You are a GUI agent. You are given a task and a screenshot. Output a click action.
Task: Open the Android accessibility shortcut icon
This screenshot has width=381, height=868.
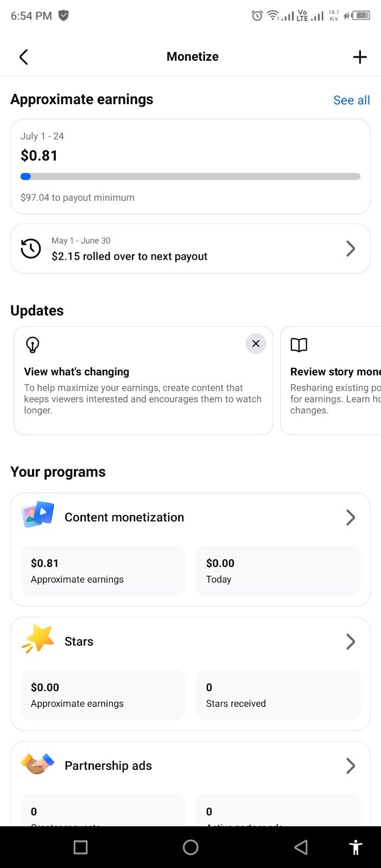coord(355,847)
